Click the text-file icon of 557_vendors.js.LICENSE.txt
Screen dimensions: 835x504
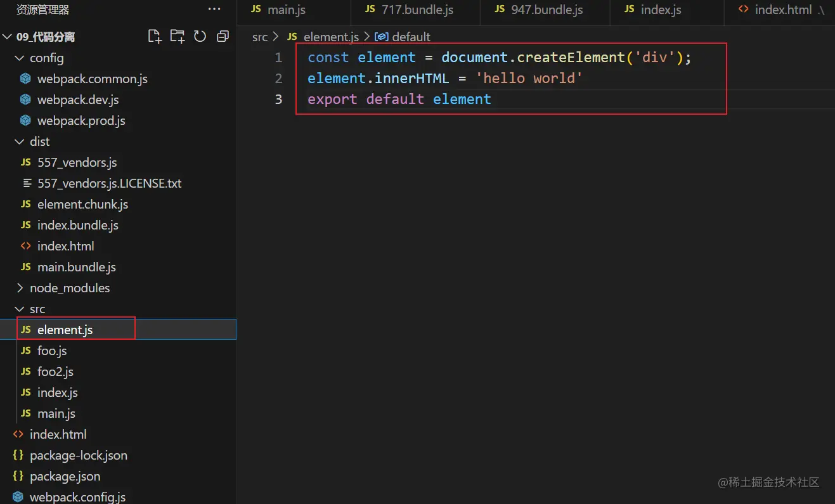(x=27, y=183)
